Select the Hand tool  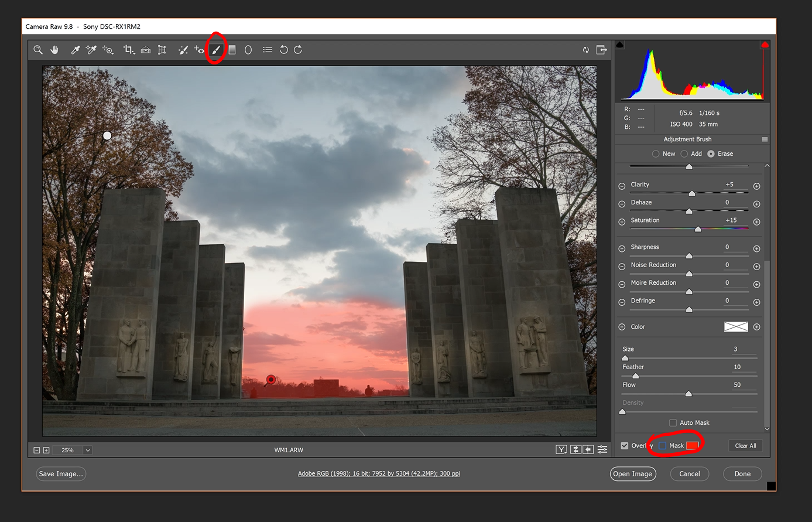tap(54, 50)
